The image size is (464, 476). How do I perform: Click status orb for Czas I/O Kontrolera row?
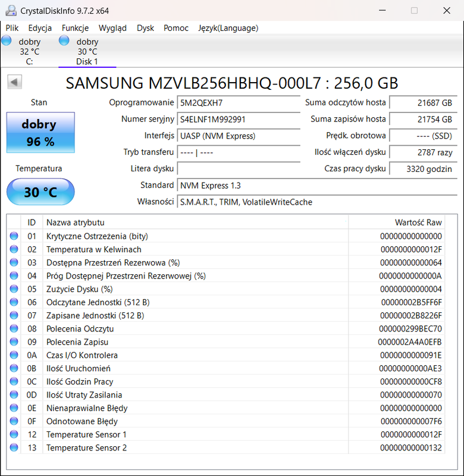tap(14, 355)
